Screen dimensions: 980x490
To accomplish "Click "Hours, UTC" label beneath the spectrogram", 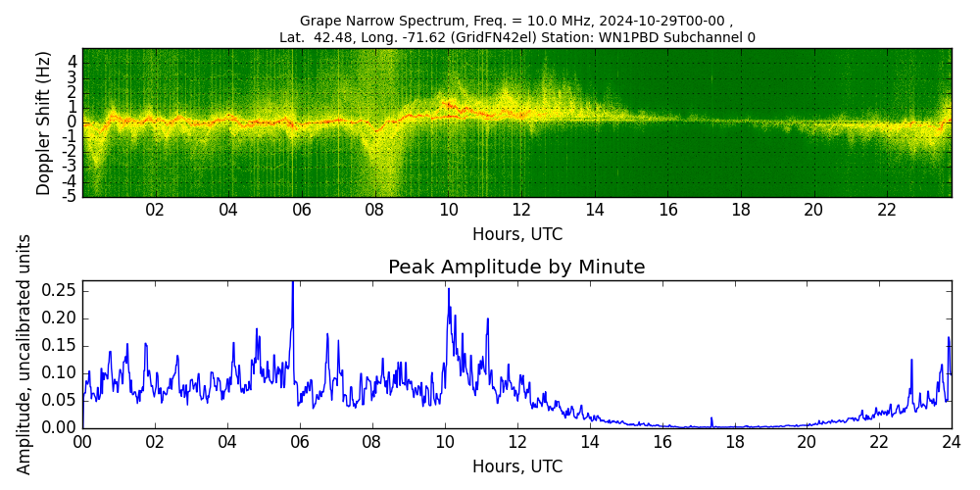I will pos(516,235).
